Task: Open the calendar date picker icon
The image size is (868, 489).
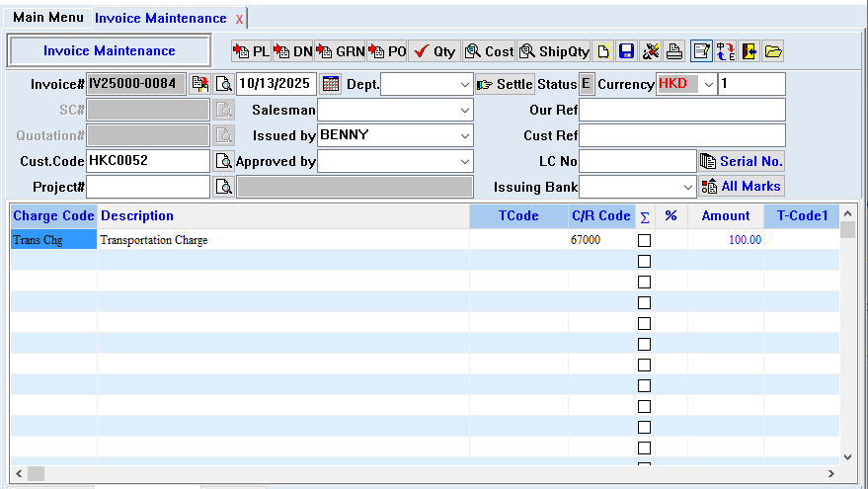Action: tap(331, 84)
